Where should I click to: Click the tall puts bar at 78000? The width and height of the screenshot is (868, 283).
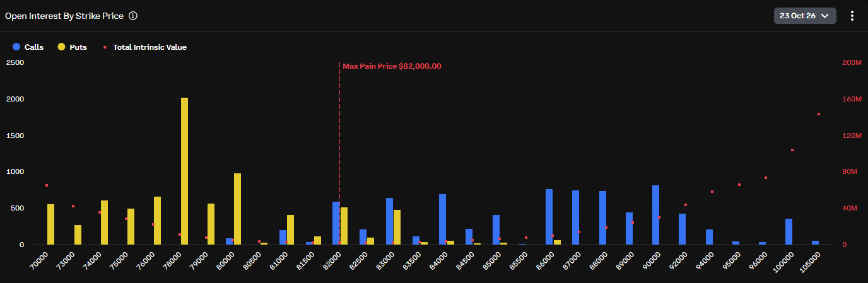[x=184, y=171]
